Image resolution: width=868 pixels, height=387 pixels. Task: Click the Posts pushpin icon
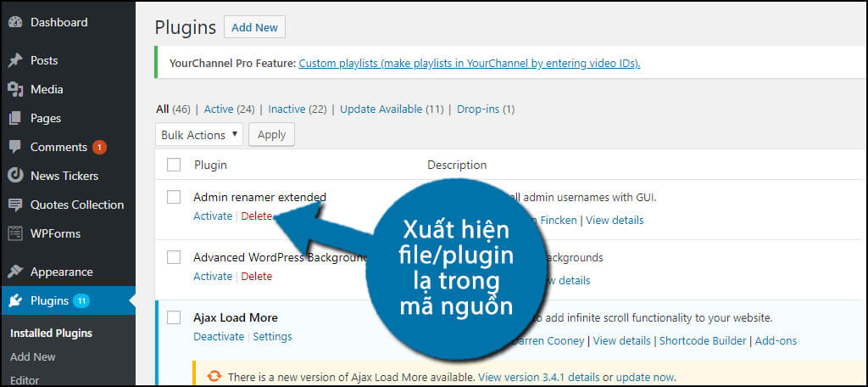[x=15, y=60]
